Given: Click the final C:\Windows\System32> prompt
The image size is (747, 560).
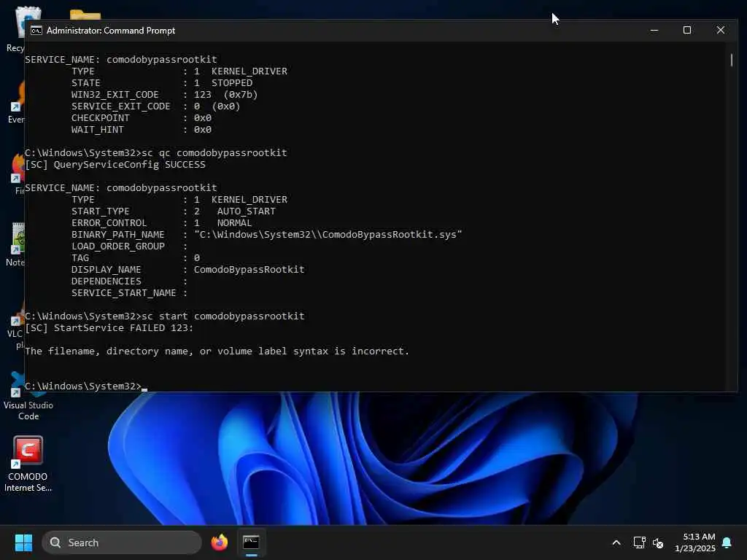Looking at the screenshot, I should tap(83, 386).
